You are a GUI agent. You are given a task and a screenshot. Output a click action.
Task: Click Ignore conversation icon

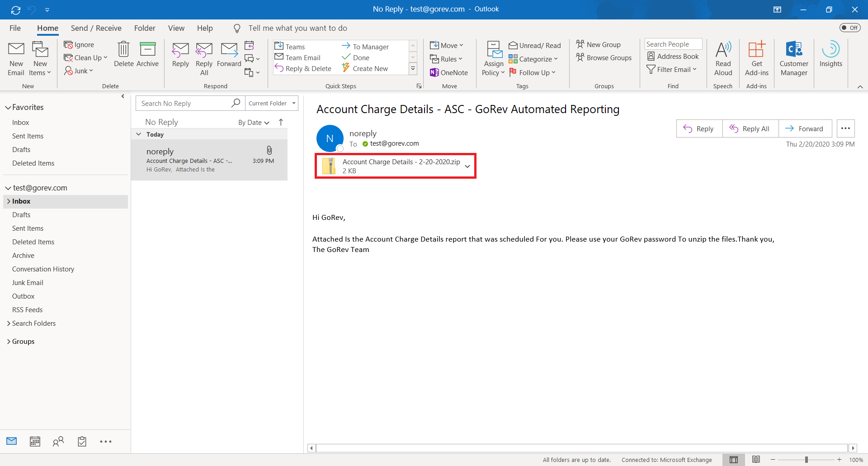[69, 44]
